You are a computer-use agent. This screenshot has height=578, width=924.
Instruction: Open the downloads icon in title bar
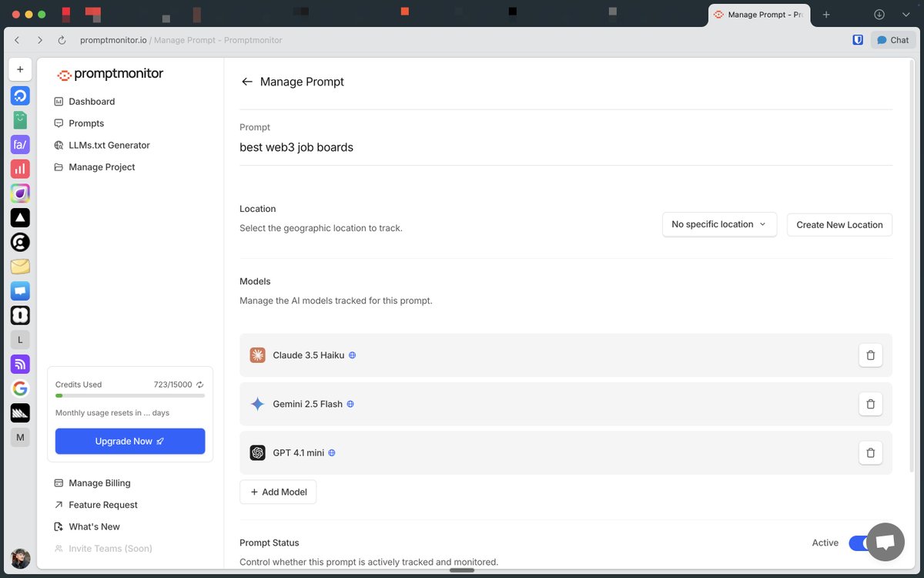(879, 15)
